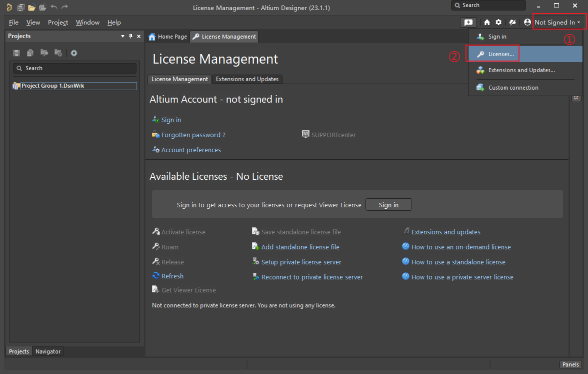Screen dimensions: 588x374
Task: Open the Project menu
Action: pos(58,23)
